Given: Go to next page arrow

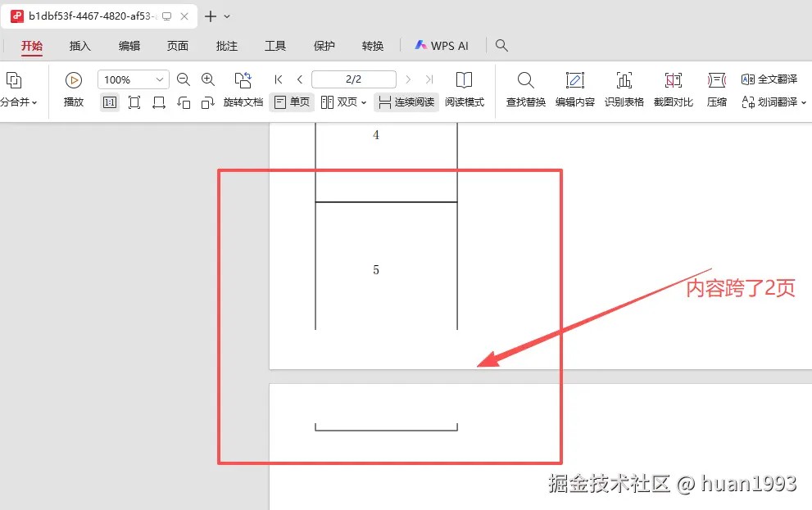Looking at the screenshot, I should coord(408,79).
